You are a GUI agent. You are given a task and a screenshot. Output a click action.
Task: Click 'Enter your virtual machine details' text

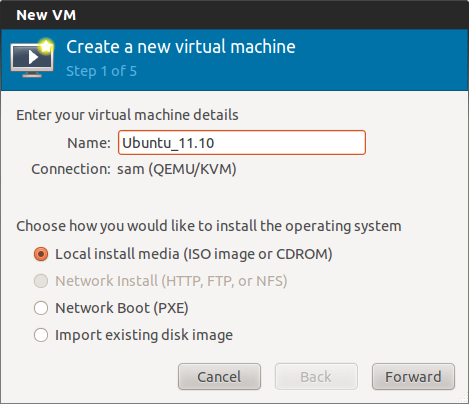pyautogui.click(x=127, y=115)
